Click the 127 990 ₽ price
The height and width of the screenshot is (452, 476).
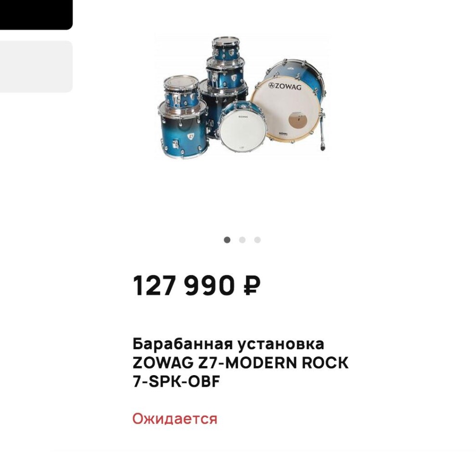pyautogui.click(x=197, y=285)
